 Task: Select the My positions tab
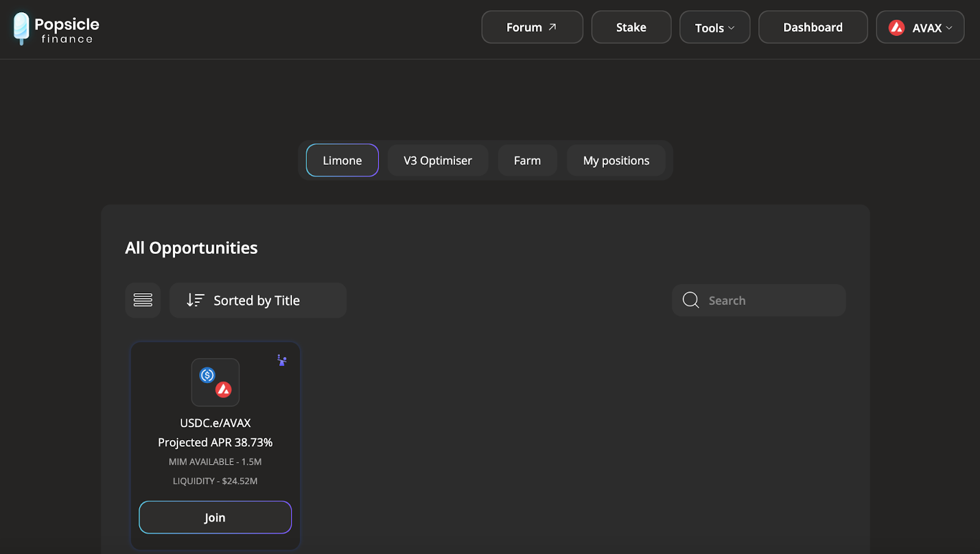tap(616, 160)
